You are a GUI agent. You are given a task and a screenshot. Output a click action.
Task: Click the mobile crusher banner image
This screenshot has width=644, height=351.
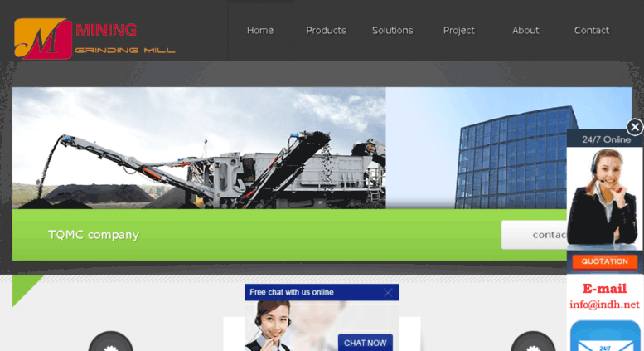[x=199, y=148]
